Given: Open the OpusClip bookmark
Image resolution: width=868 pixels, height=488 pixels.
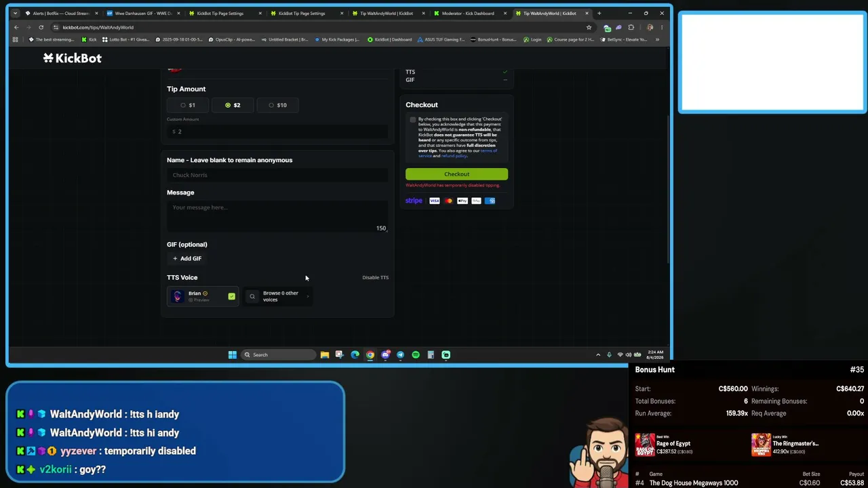Looking at the screenshot, I should pos(233,39).
